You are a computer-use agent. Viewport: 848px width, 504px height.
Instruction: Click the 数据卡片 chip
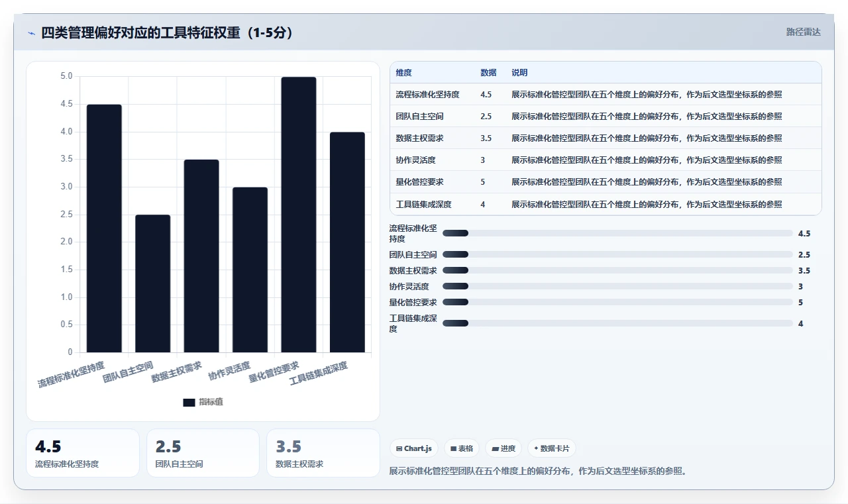pos(552,448)
